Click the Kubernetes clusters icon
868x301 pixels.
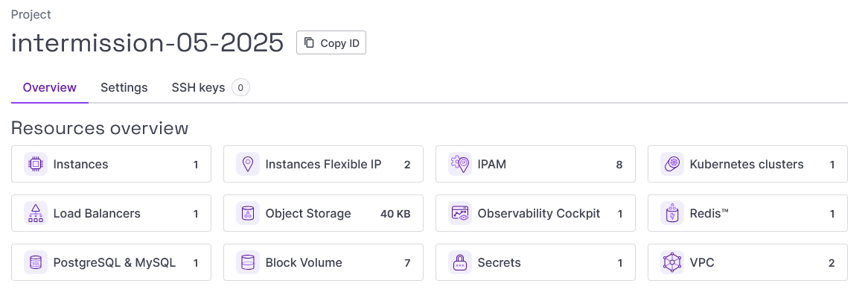pyautogui.click(x=672, y=164)
